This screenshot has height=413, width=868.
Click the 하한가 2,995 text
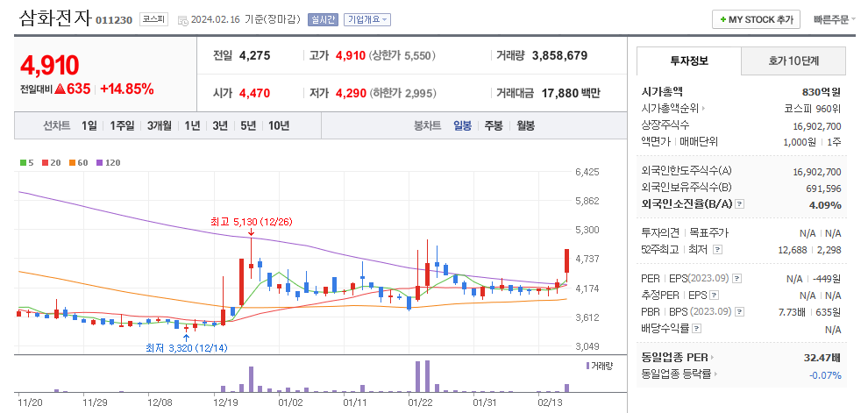402,93
